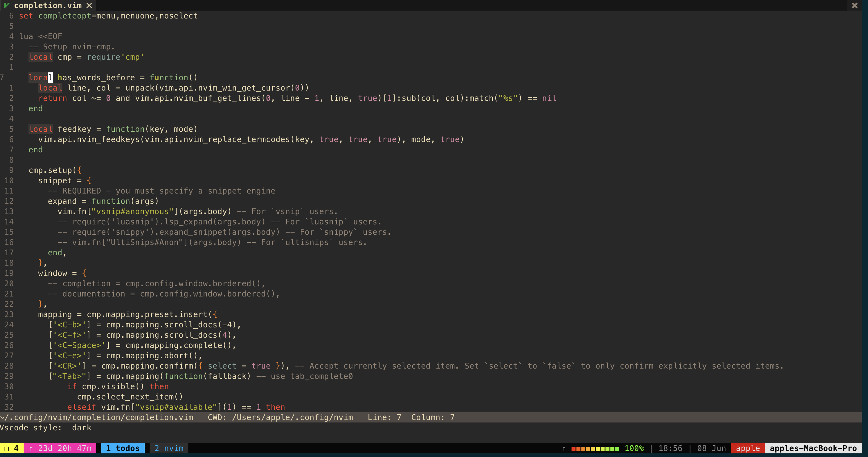The image size is (868, 457).
Task: Click the 08 Jun date in status bar
Action: pyautogui.click(x=711, y=448)
